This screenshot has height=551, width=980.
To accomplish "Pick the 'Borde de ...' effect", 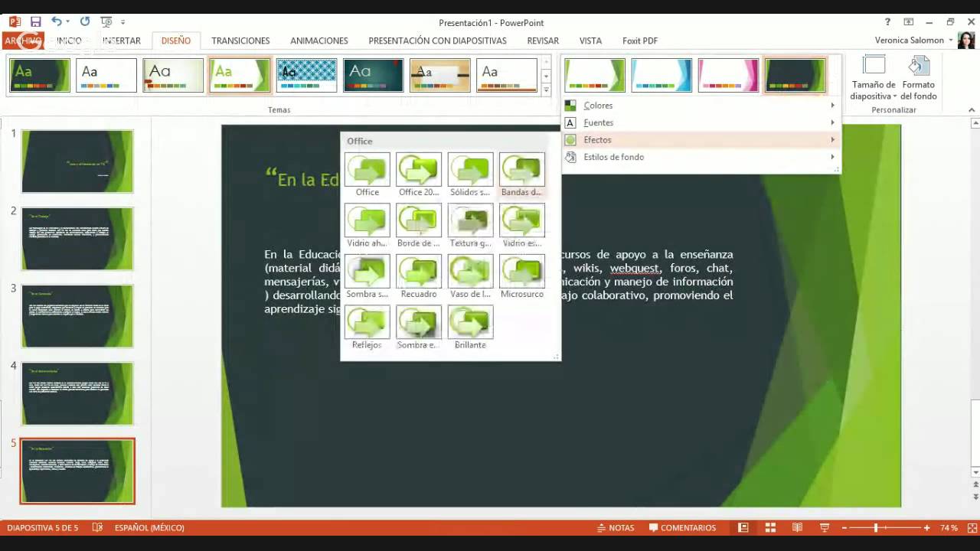I will coord(419,226).
